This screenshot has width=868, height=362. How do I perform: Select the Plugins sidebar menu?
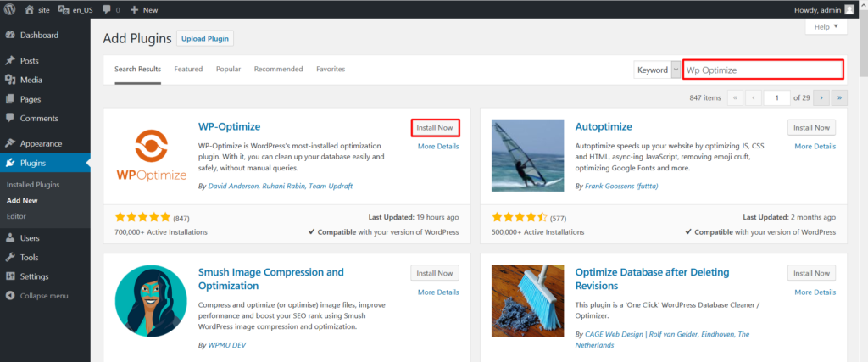coord(45,163)
